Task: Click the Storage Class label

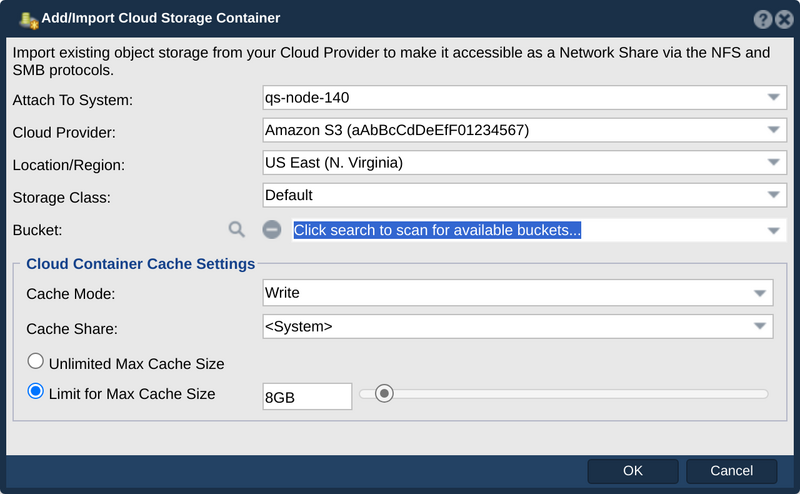Action: coord(61,197)
